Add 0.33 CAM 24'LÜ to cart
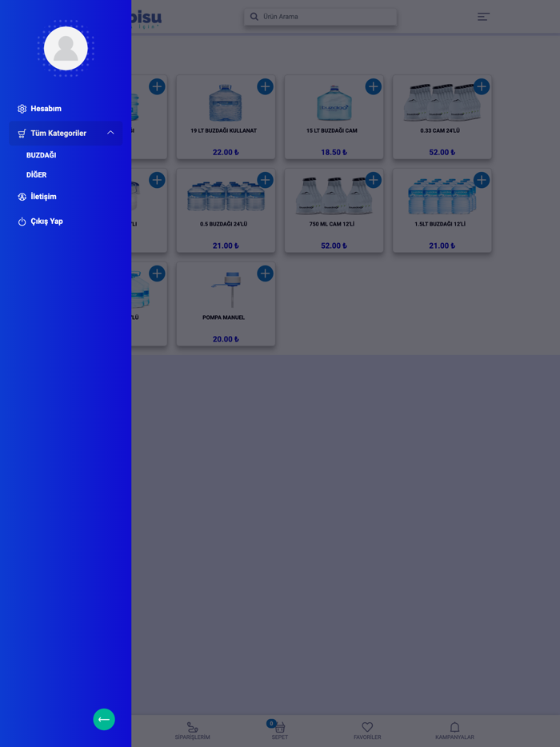The width and height of the screenshot is (560, 747). tap(482, 86)
